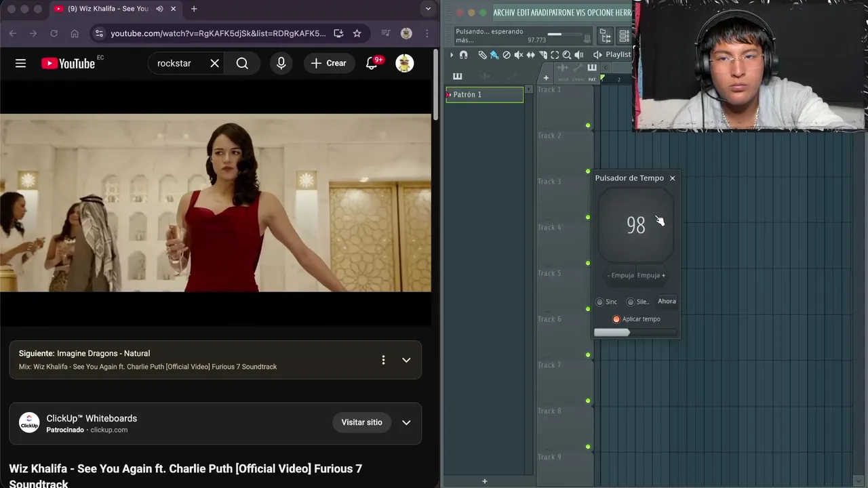Select the Delete tool in Playlist
868x488 pixels.
pos(507,55)
